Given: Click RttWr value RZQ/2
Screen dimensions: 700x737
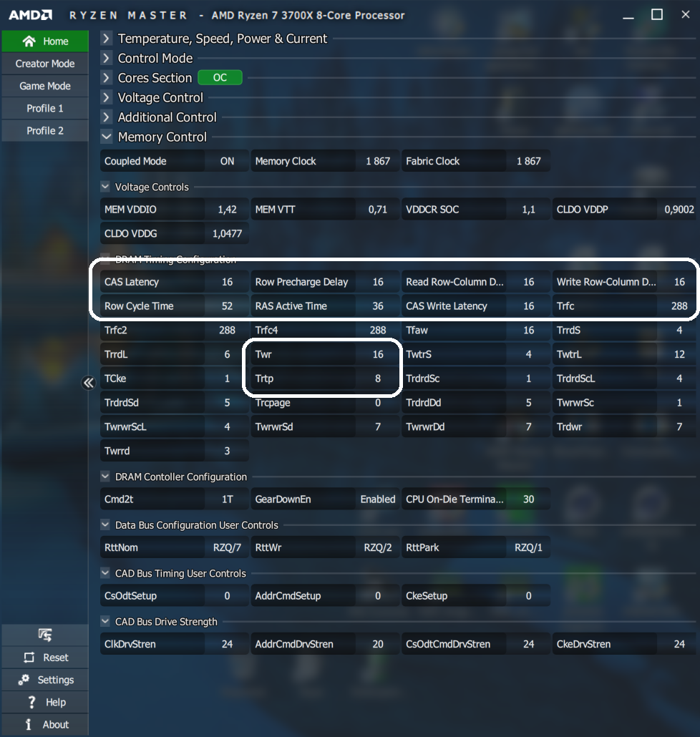Looking at the screenshot, I should coord(377,547).
